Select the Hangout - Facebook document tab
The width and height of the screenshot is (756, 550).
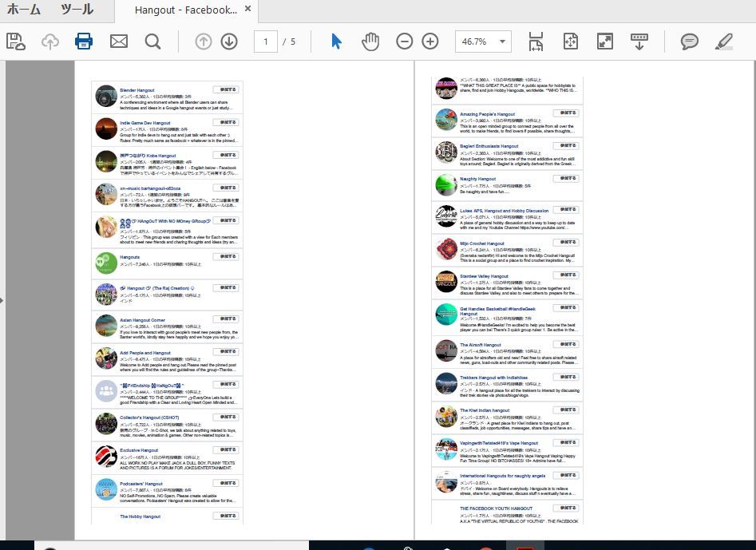click(186, 10)
